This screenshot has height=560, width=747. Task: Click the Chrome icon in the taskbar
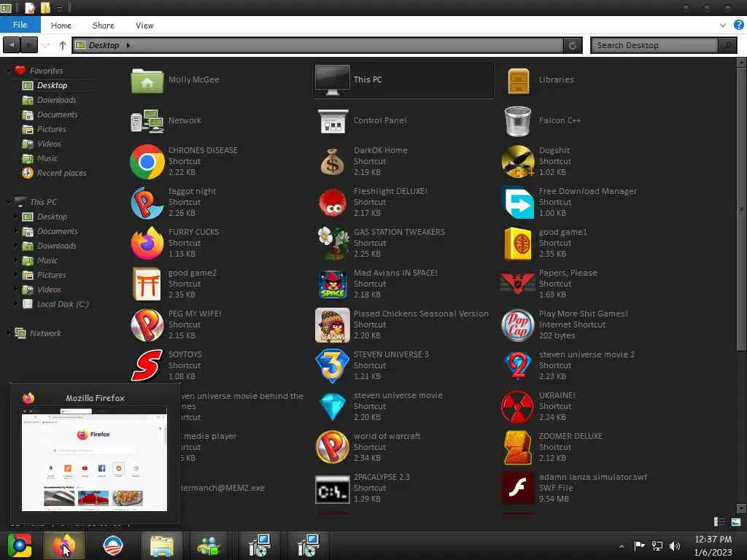pos(19,545)
